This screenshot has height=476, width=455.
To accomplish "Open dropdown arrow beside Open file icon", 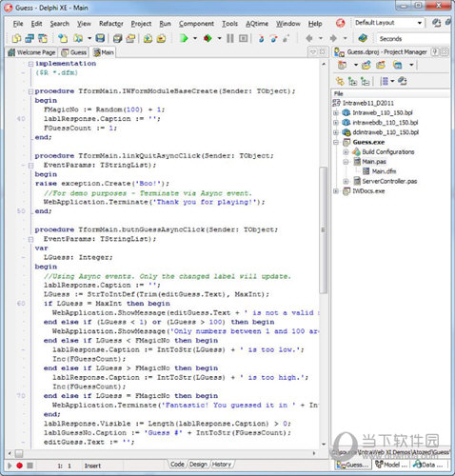I will pyautogui.click(x=89, y=38).
